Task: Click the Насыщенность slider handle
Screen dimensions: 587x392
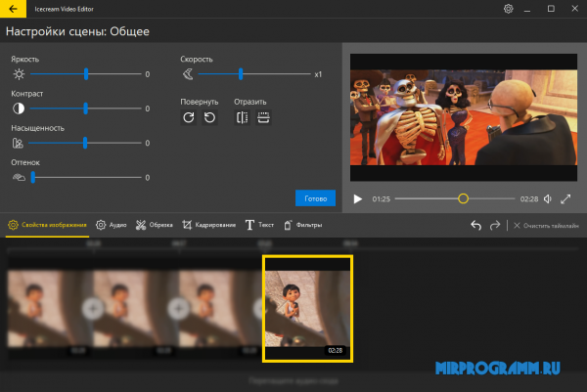Action: pos(85,143)
